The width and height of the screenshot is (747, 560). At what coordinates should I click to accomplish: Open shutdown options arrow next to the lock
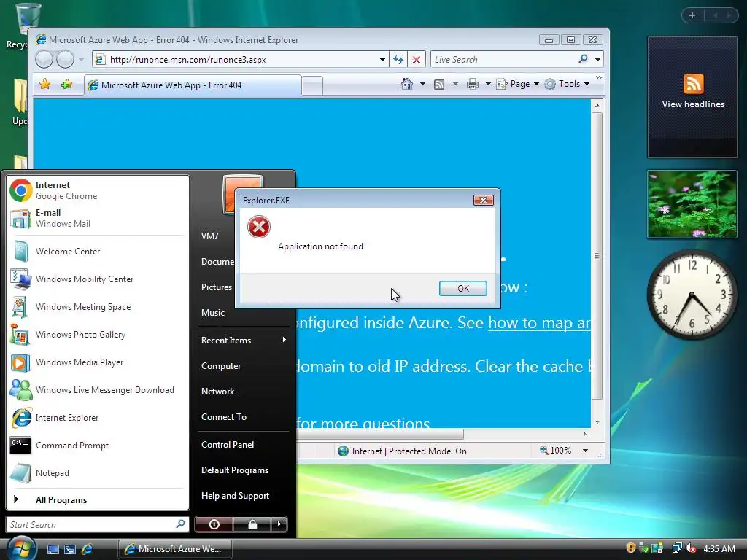(279, 524)
